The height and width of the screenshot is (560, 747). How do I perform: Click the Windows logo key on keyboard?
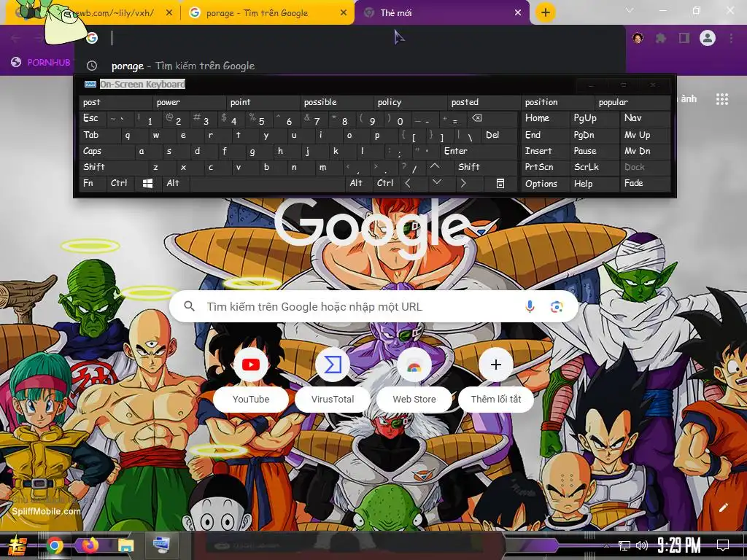[147, 183]
